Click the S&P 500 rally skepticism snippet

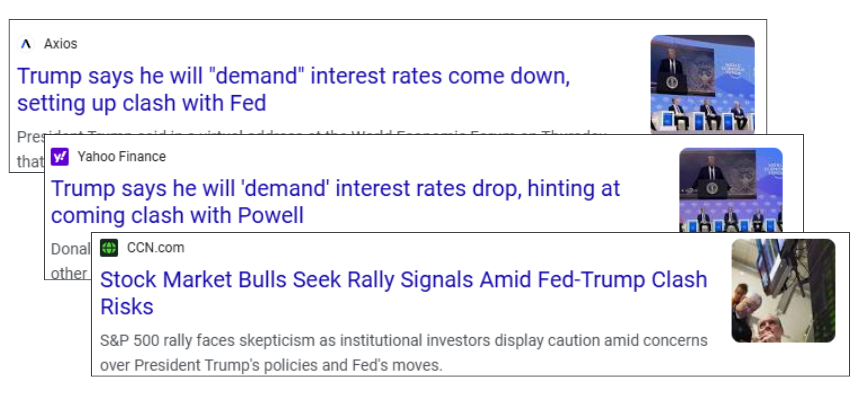[404, 353]
